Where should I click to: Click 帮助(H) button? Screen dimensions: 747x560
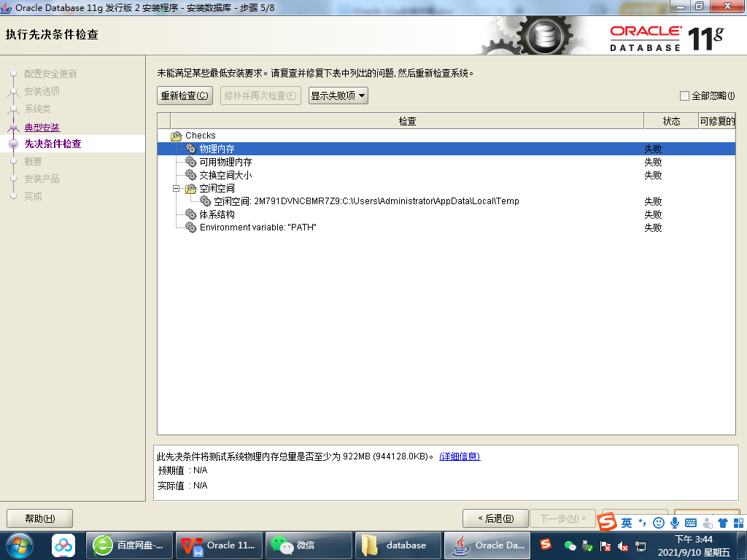click(39, 518)
